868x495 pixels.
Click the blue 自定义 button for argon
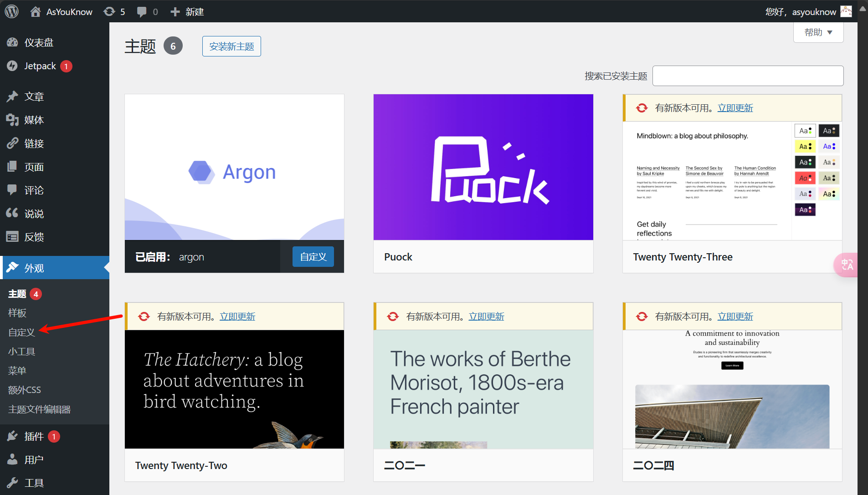313,257
